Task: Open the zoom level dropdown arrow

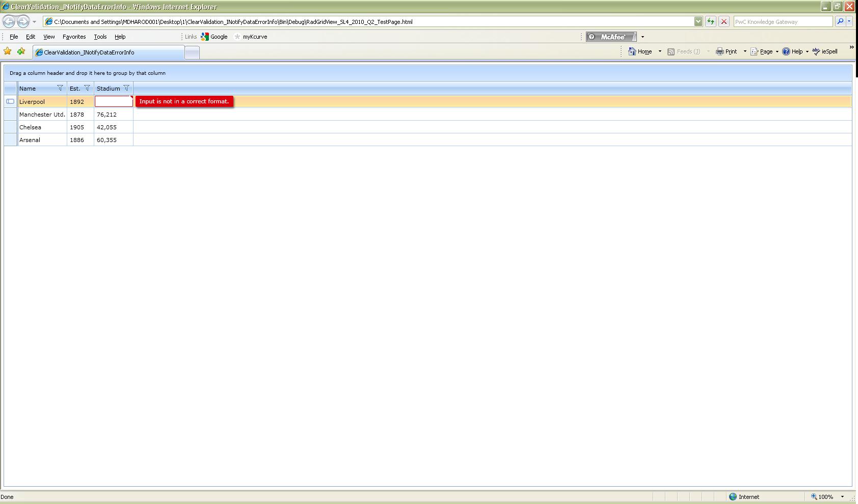Action: pyautogui.click(x=842, y=497)
